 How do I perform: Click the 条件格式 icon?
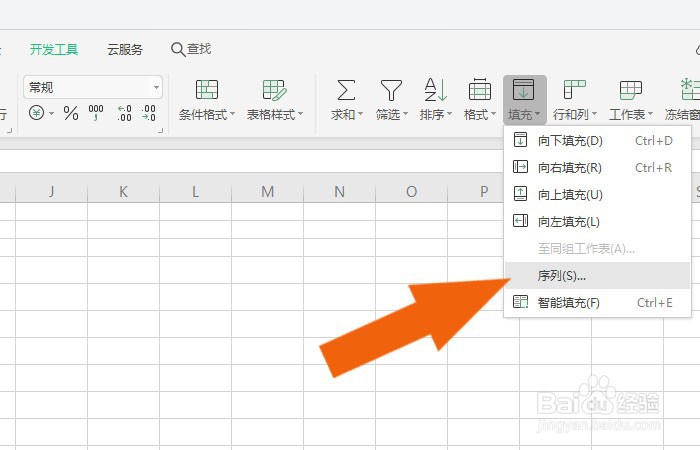click(207, 90)
